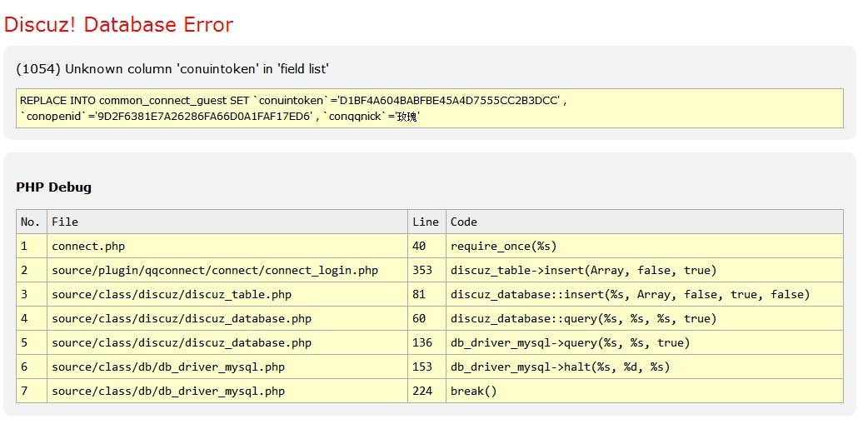The width and height of the screenshot is (868, 424).
Task: Click line number 353 cell
Action: coord(427,270)
